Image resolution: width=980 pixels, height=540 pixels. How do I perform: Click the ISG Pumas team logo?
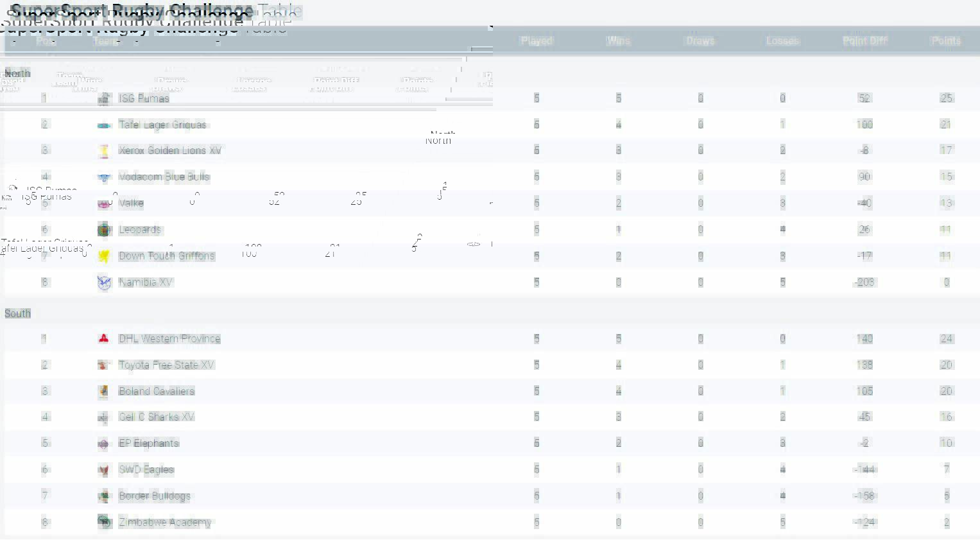(104, 99)
